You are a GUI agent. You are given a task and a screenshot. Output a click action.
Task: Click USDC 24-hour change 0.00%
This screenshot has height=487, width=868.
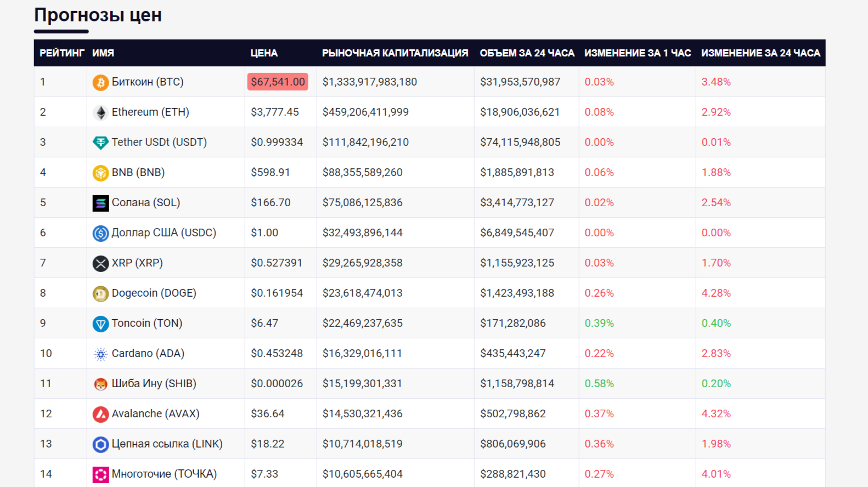tap(716, 233)
